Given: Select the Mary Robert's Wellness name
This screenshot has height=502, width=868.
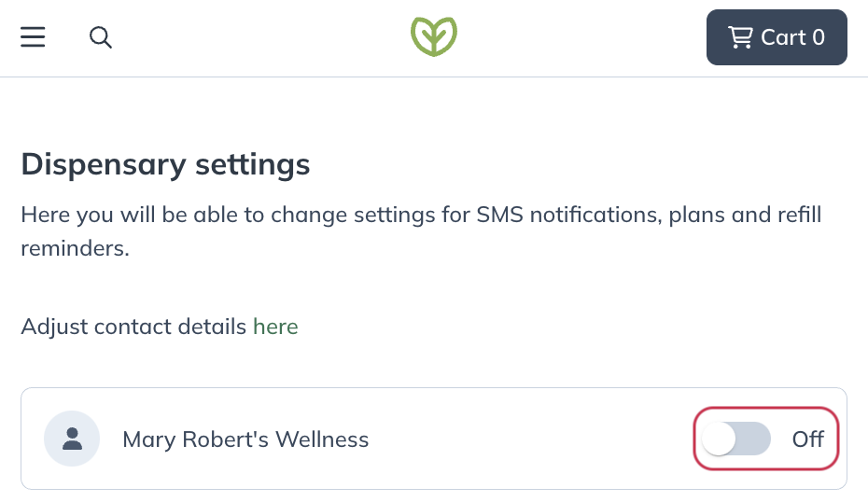Looking at the screenshot, I should 245,439.
